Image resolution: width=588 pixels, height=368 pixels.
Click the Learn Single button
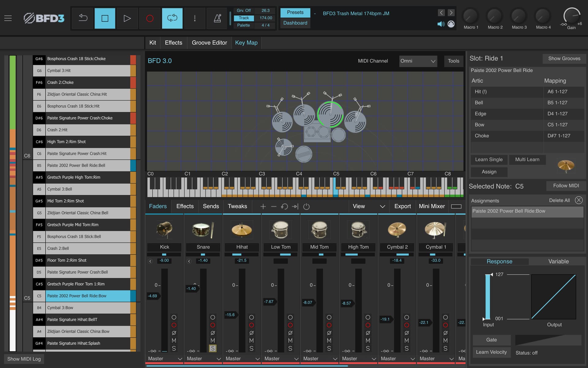(489, 159)
